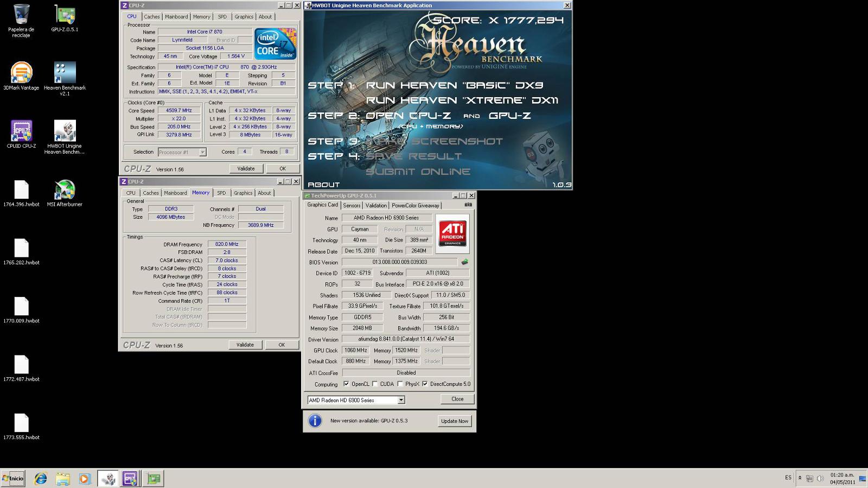868x488 pixels.
Task: Click the BIOS Version field in GPU-Z
Action: tap(400, 262)
